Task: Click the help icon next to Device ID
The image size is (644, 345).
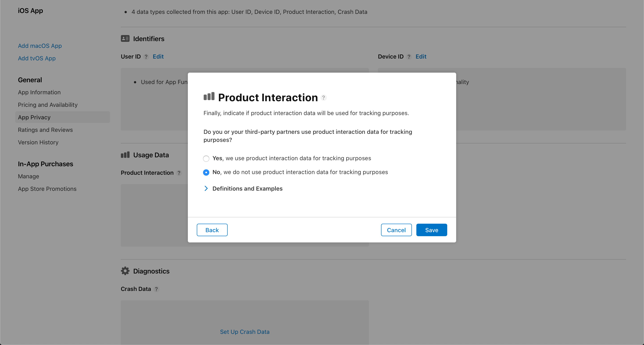Action: point(409,57)
